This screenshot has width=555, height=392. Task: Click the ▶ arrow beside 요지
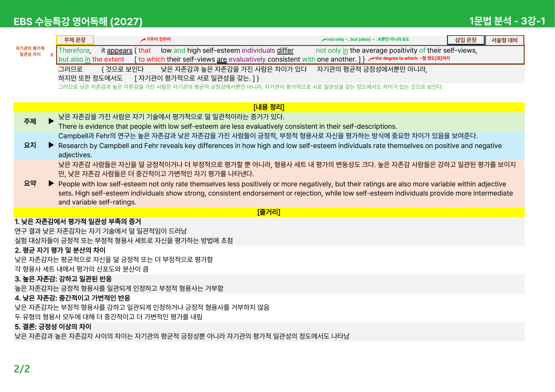pyautogui.click(x=51, y=145)
